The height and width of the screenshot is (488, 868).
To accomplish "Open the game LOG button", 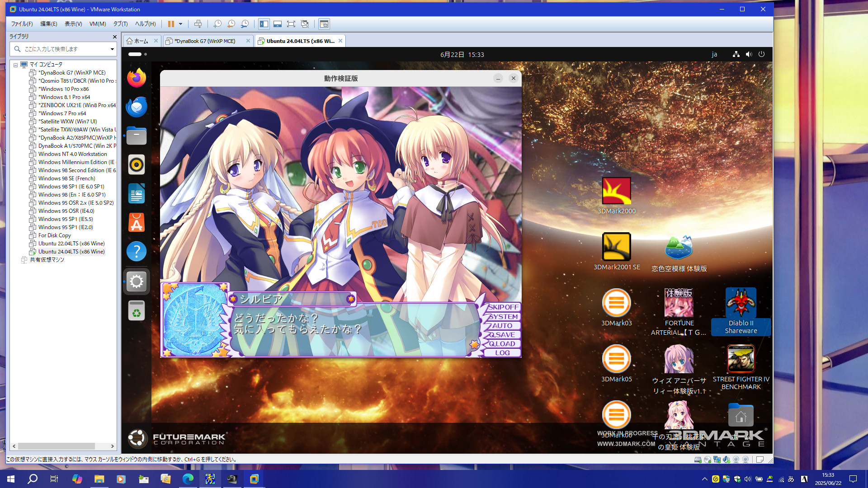I will coord(503,352).
